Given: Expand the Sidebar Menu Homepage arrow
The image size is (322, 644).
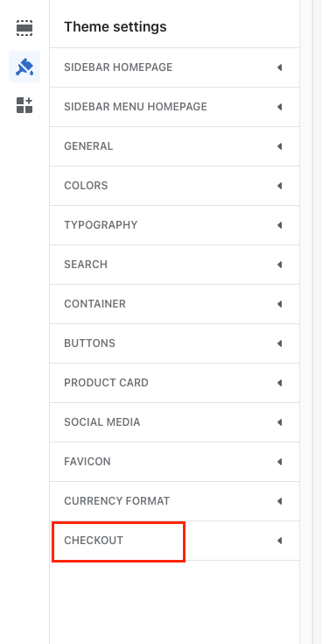Looking at the screenshot, I should [280, 107].
